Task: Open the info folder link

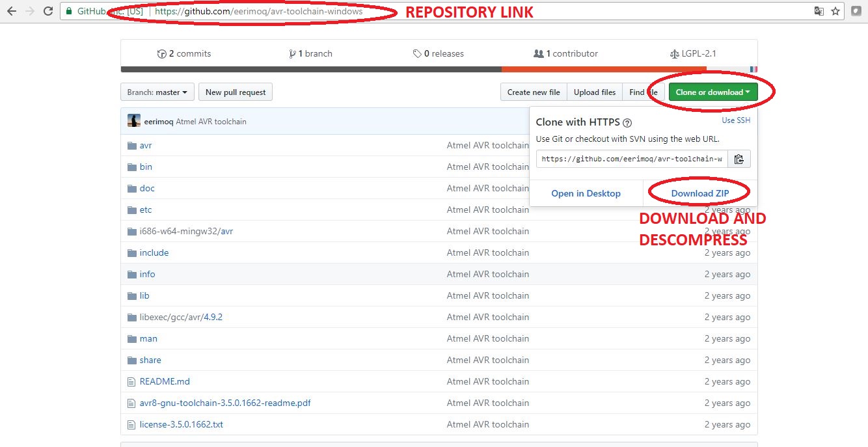Action: point(147,275)
